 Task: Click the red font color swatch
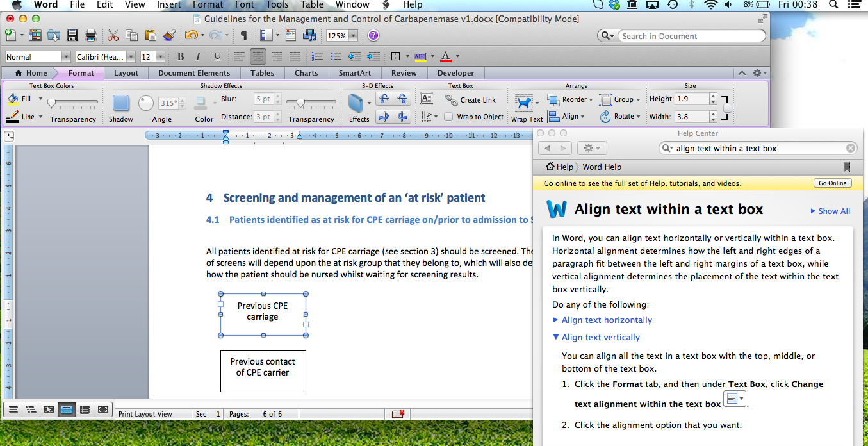[x=446, y=57]
